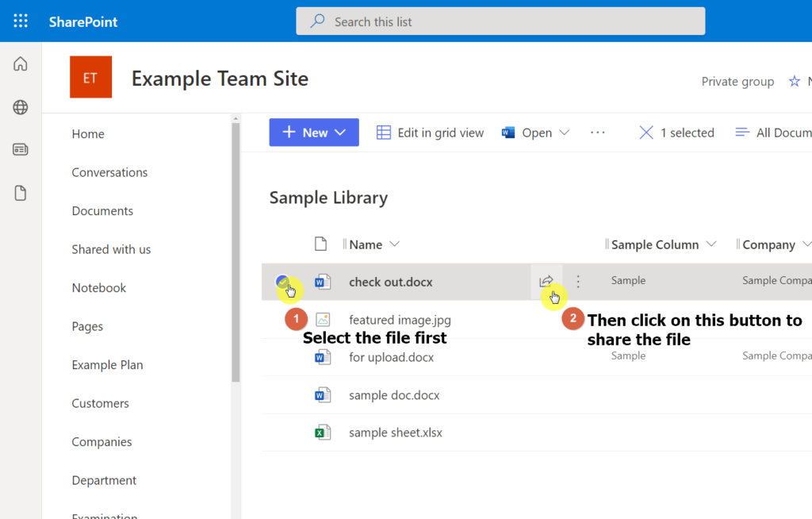Open Notebook in the site navigation

(98, 288)
